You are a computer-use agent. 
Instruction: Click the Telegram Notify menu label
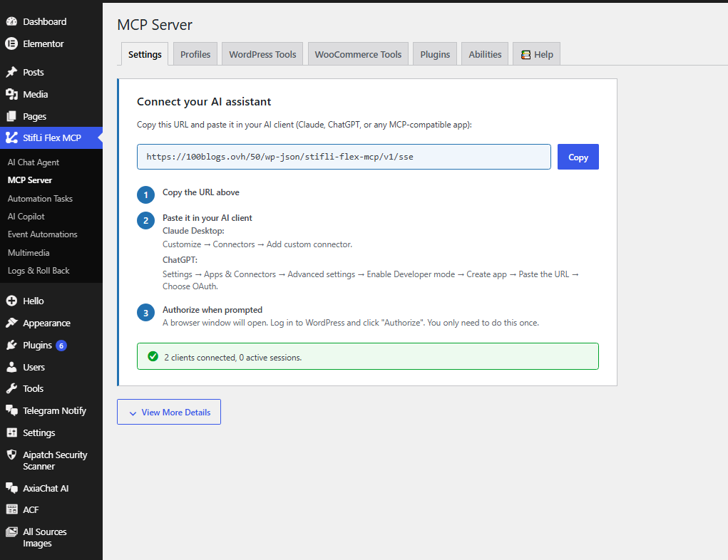click(55, 410)
